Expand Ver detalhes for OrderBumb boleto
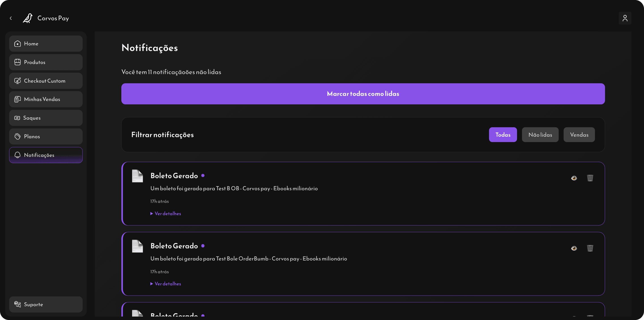644x320 pixels. pos(166,284)
